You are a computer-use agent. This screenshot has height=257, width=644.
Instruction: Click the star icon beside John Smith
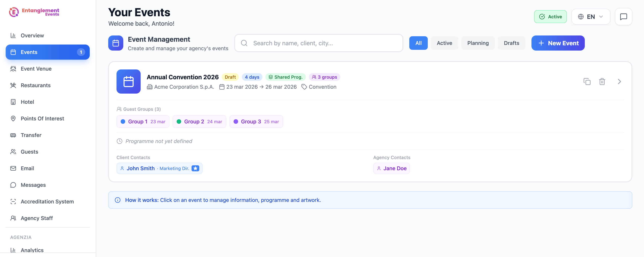(x=195, y=169)
